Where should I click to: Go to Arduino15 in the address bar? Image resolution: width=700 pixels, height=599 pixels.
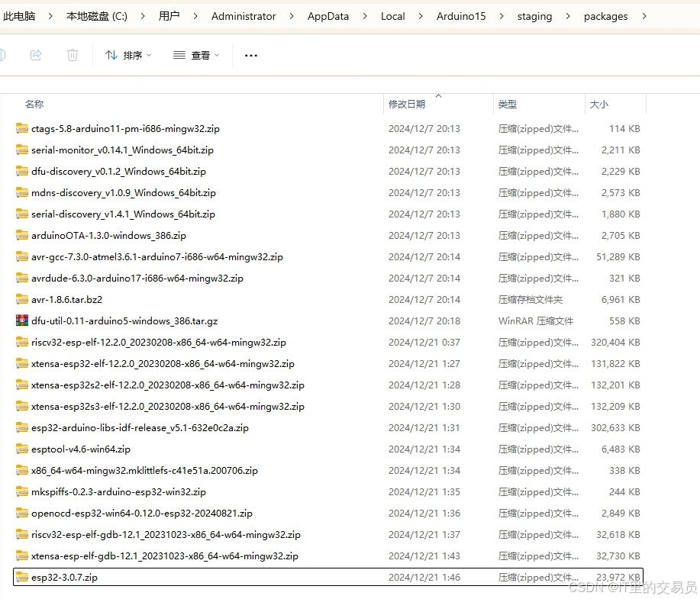(x=461, y=16)
